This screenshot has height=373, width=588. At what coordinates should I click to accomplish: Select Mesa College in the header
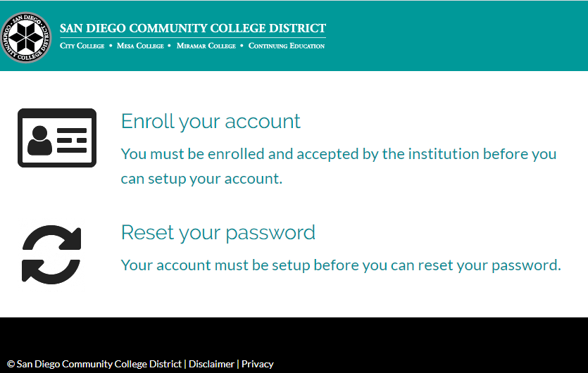coord(140,46)
